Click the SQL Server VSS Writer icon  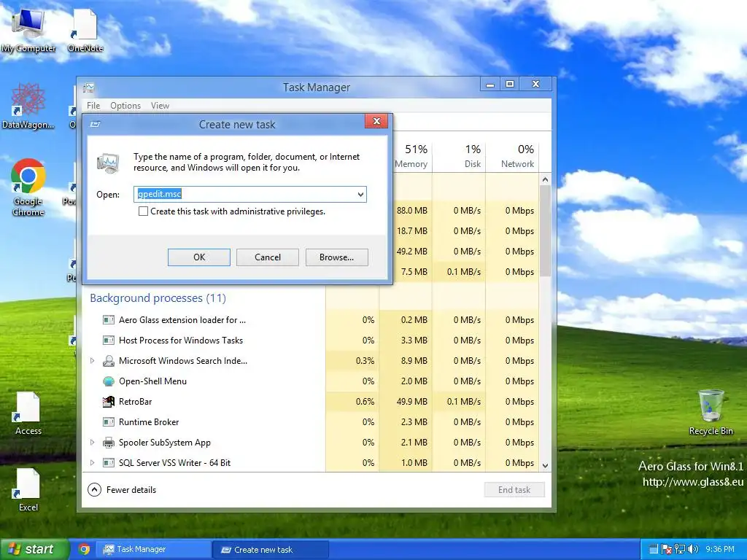(109, 463)
